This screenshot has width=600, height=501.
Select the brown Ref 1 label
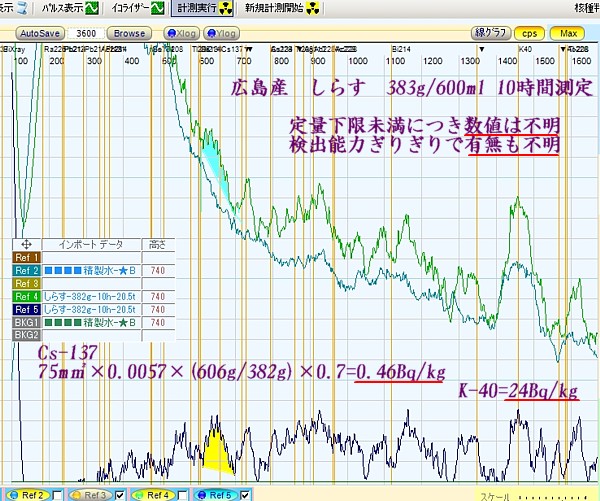click(x=26, y=257)
